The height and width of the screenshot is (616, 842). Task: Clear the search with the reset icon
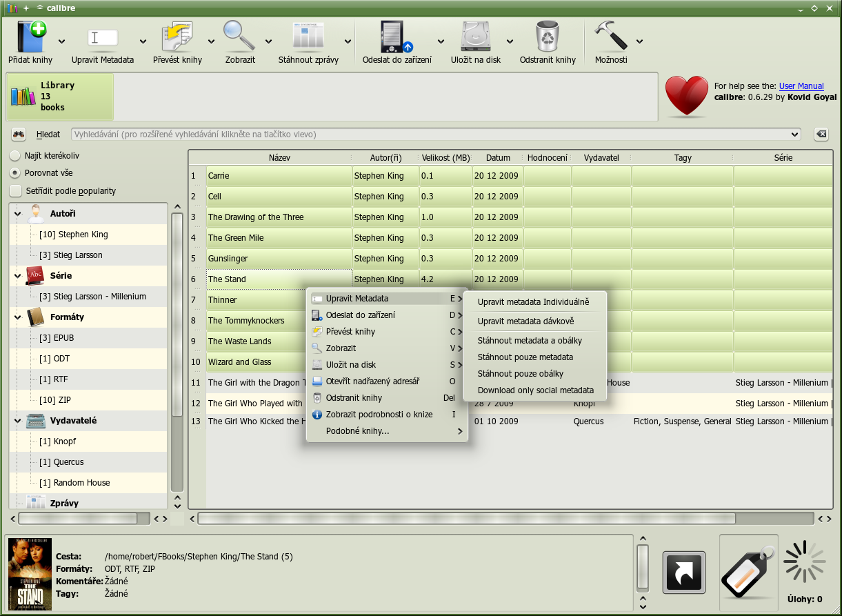pyautogui.click(x=821, y=135)
